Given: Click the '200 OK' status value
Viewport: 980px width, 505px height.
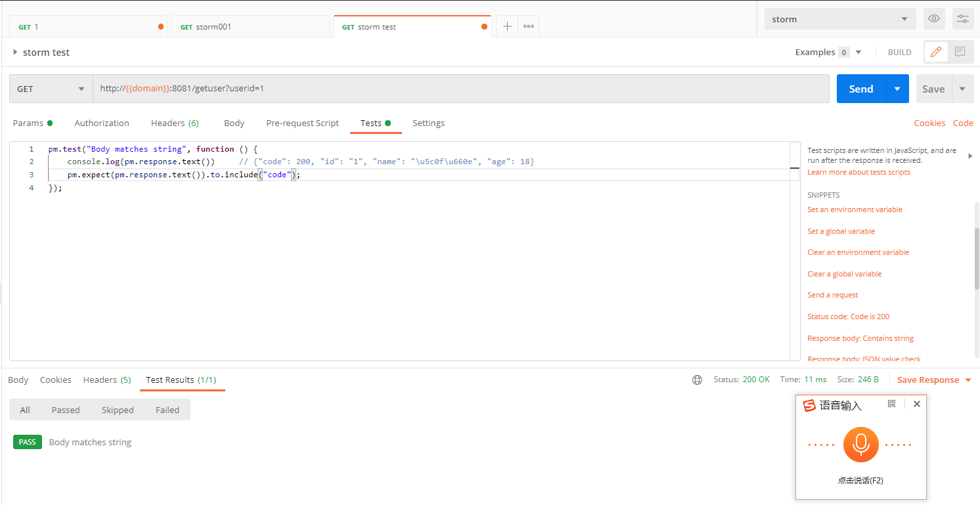Looking at the screenshot, I should pyautogui.click(x=756, y=380).
